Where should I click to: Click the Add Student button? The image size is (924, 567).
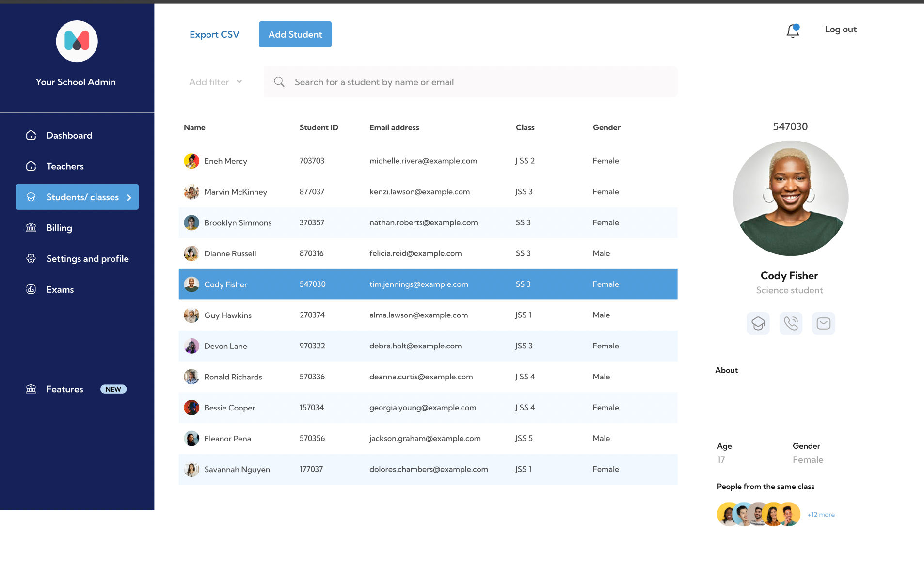[x=295, y=34]
